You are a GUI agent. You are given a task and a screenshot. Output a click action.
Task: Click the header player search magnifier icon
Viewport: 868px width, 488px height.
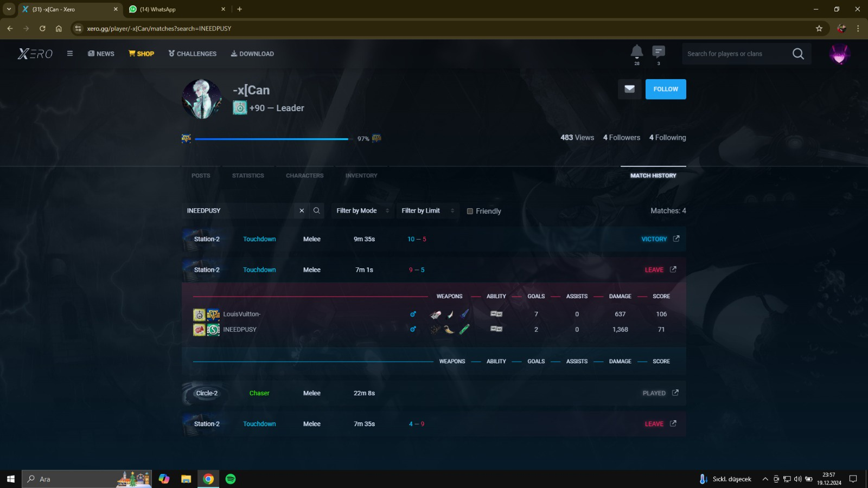click(798, 54)
